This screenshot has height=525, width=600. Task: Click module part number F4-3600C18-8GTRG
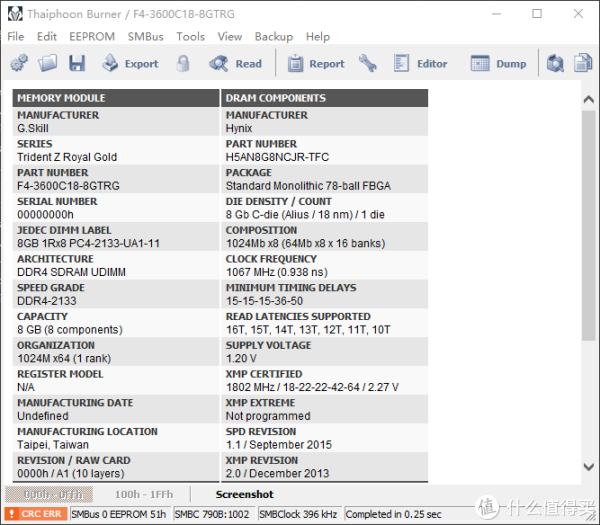[x=68, y=186]
